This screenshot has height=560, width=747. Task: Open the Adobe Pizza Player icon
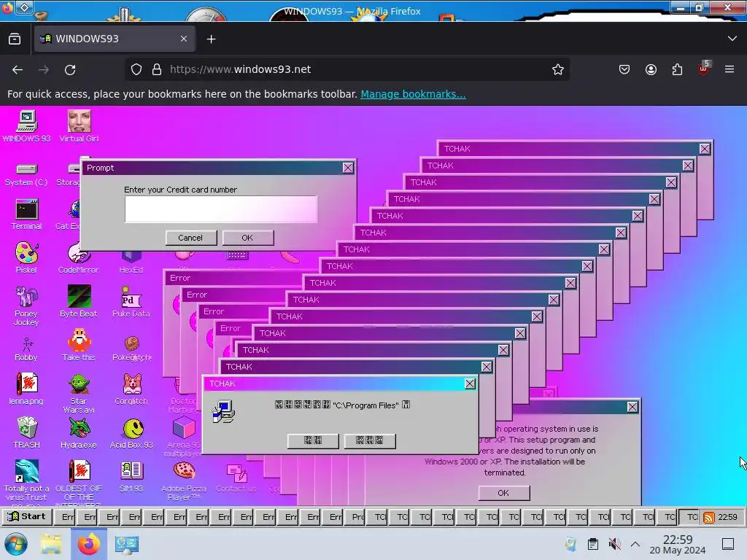tap(183, 481)
